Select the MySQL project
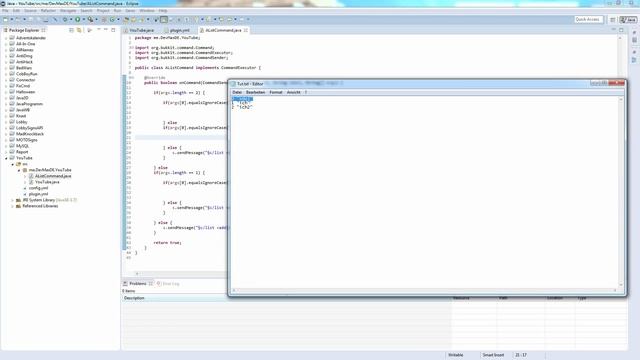This screenshot has height=360, width=640. pyautogui.click(x=22, y=146)
